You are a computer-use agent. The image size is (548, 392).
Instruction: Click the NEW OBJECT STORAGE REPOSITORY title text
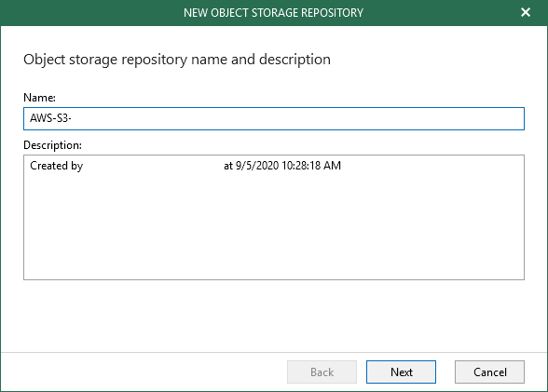[273, 13]
